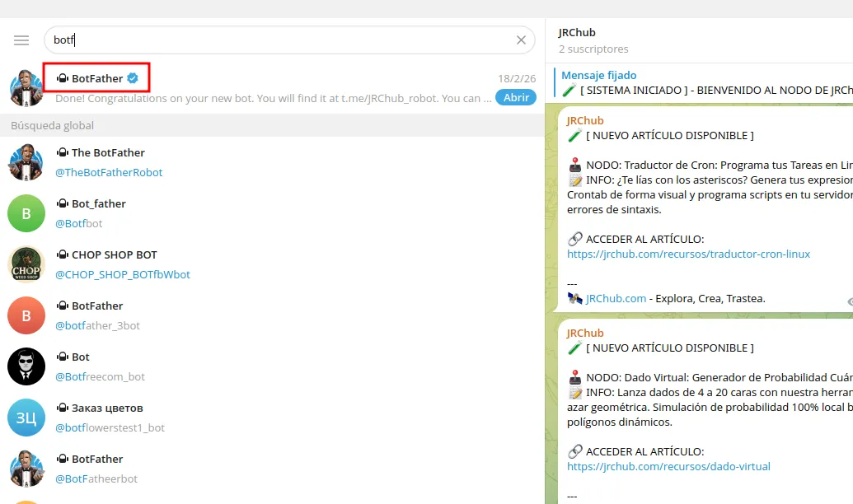Click the avatar of the @BotFatheerbot result
Viewport: 853px width, 504px height.
[26, 469]
